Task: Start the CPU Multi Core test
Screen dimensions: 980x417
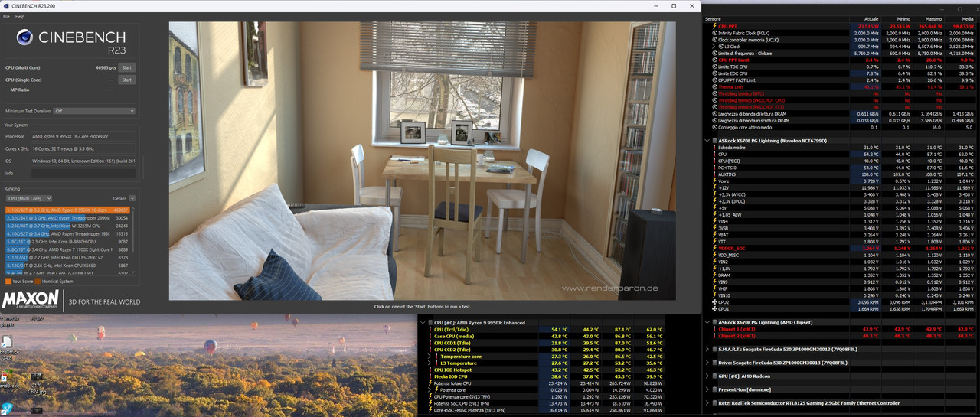Action: (127, 67)
